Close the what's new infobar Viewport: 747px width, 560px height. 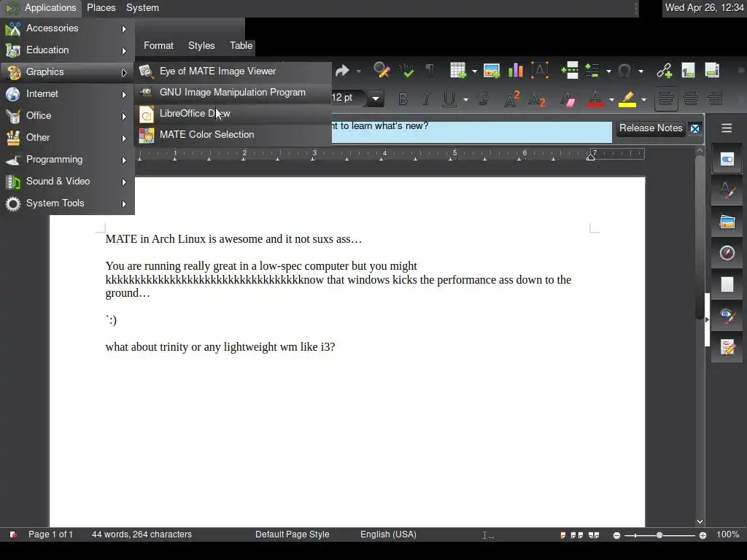[695, 128]
